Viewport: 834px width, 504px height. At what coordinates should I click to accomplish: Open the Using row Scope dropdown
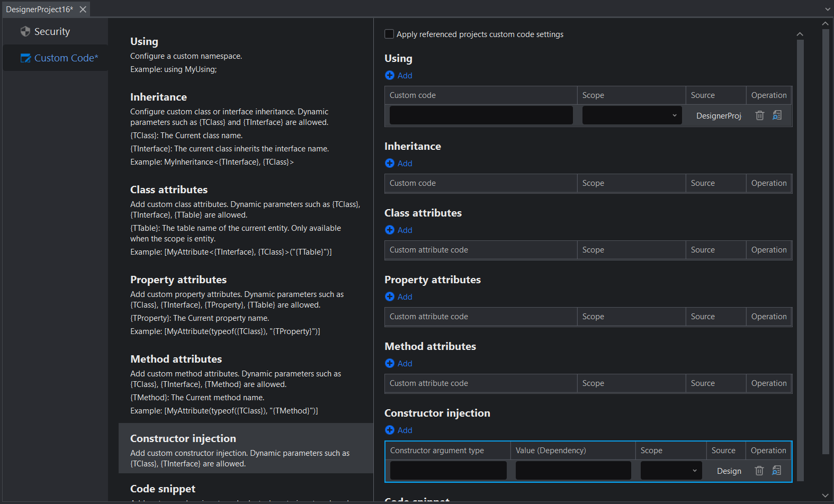click(632, 115)
